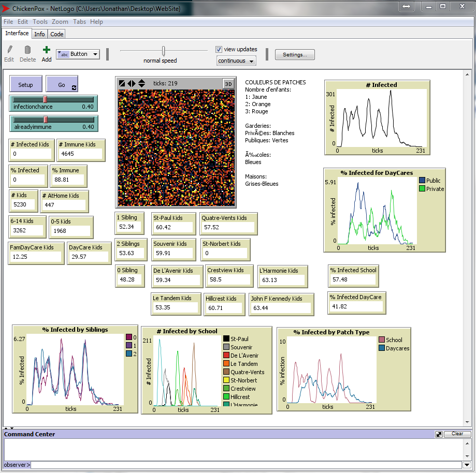Click the observer command input field
The width and height of the screenshot is (476, 473).
[x=247, y=465]
